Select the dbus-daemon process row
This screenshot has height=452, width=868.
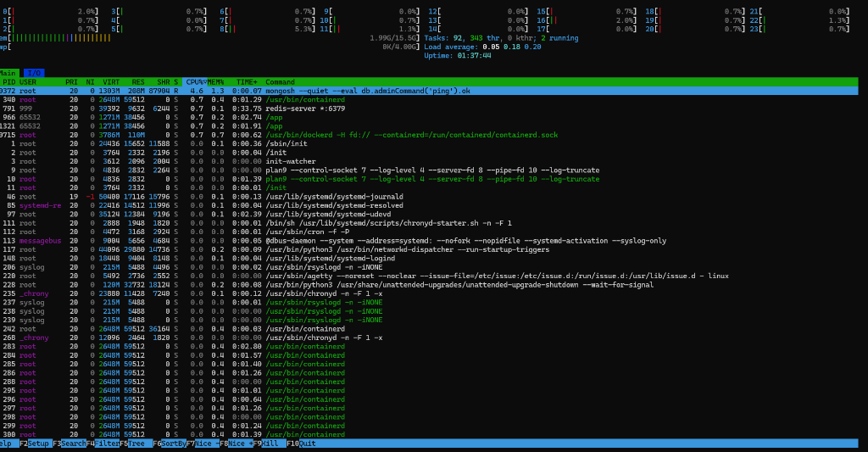click(429, 241)
